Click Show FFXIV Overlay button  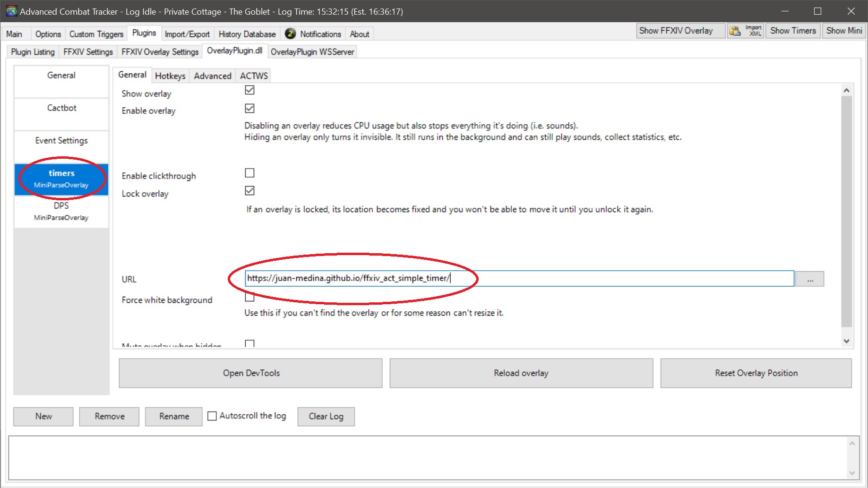pos(681,31)
